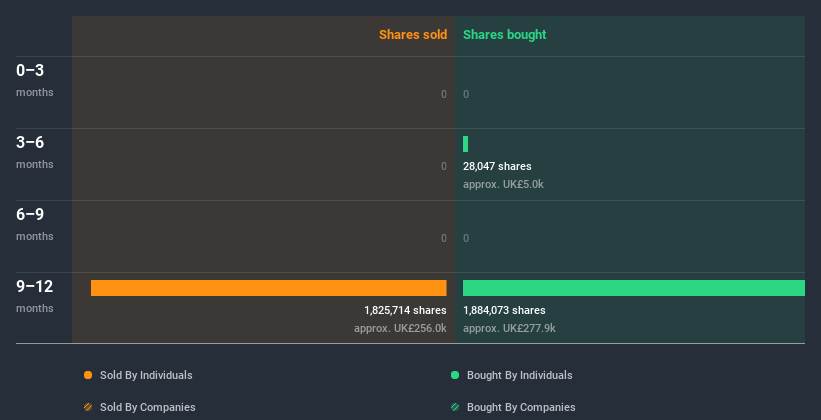This screenshot has height=420, width=821.
Task: Click the striped Sold By Companies legend icon
Action: [88, 407]
